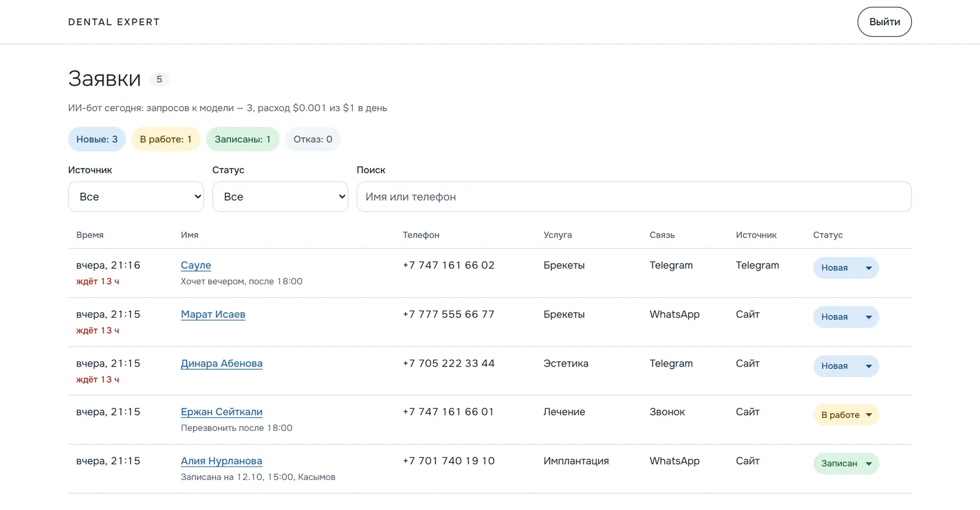The image size is (980, 510).
Task: Click the DENTAL EXPERT logo text
Action: tap(114, 22)
